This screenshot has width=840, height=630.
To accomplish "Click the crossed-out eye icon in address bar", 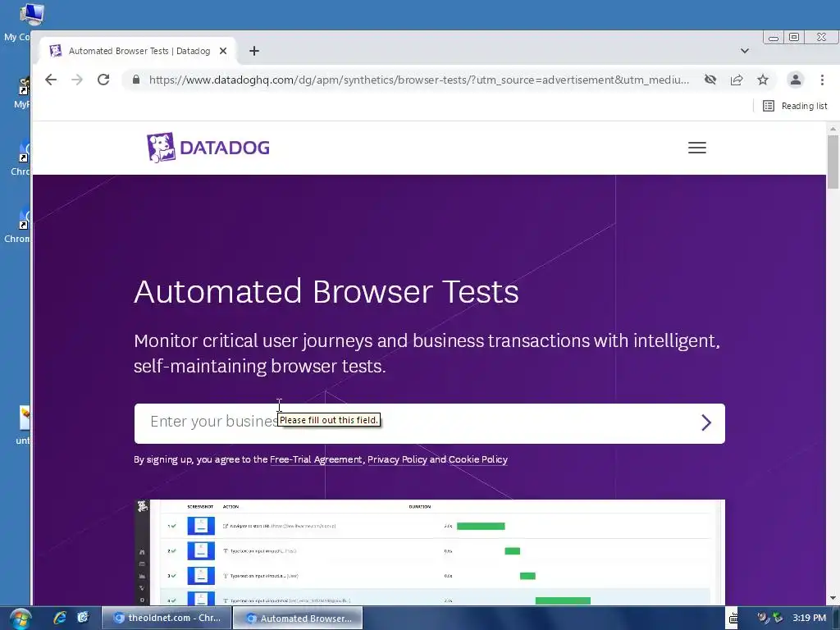I will (710, 80).
